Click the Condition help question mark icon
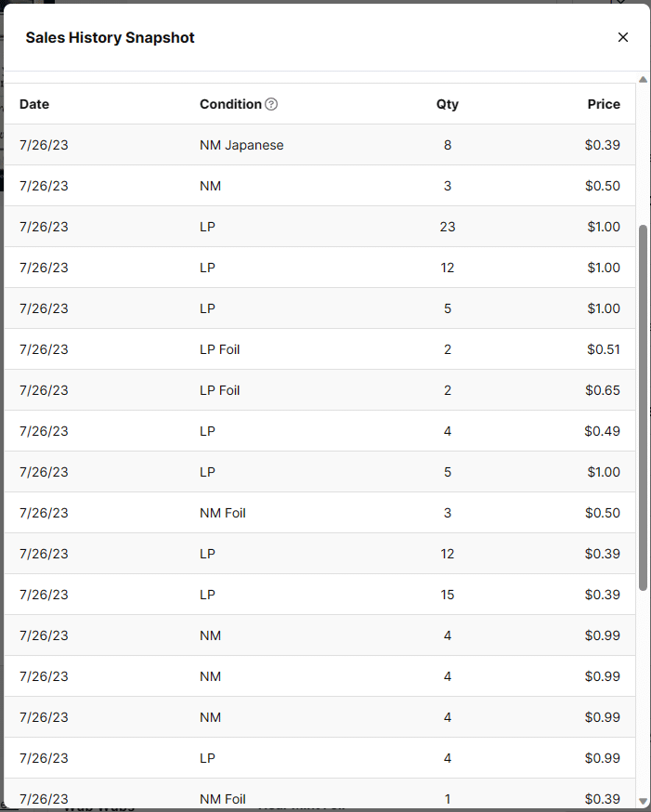The width and height of the screenshot is (651, 812). pyautogui.click(x=271, y=104)
